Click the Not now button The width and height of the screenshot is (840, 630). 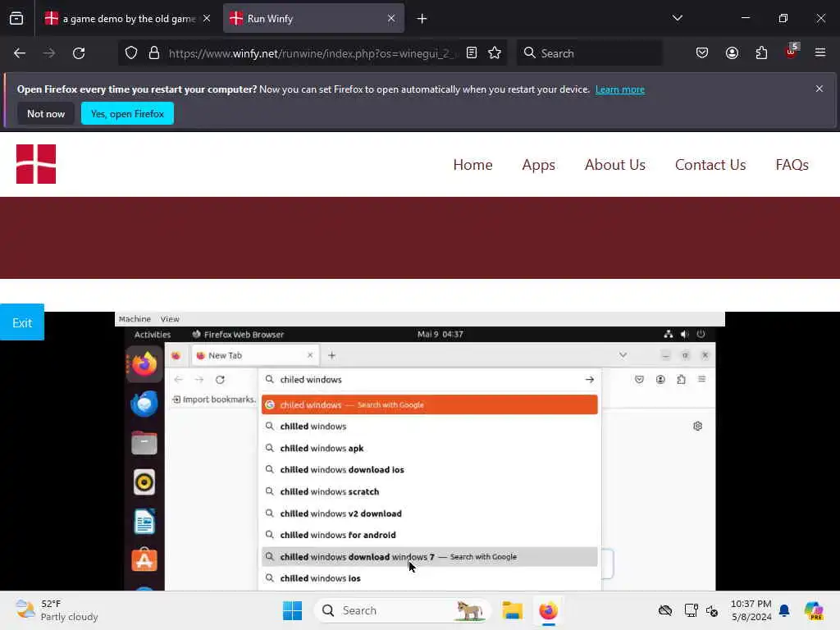(46, 113)
